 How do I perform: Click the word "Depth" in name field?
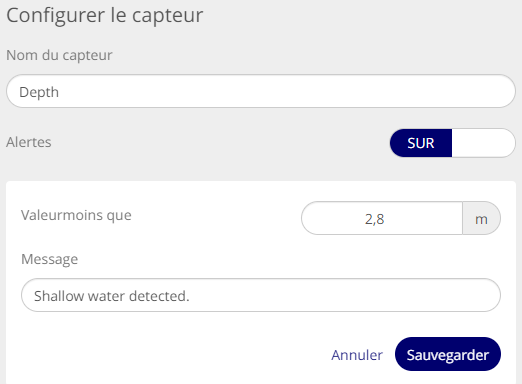(39, 92)
